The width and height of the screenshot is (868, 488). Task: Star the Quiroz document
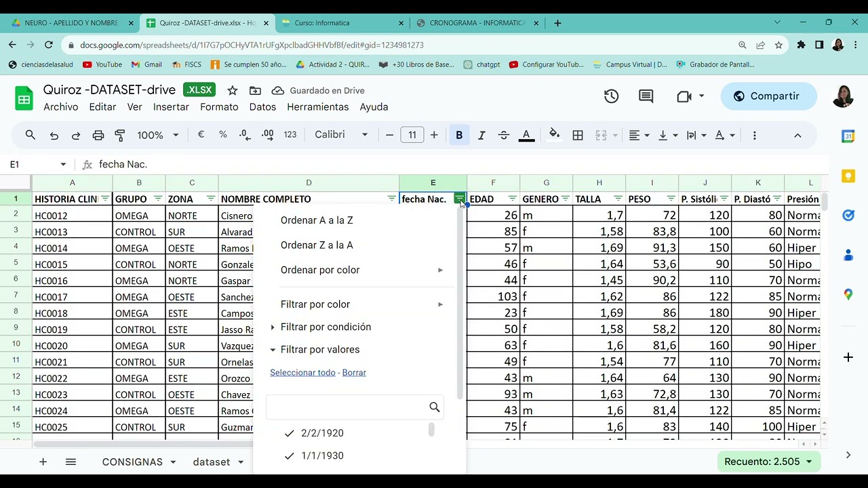pos(233,90)
